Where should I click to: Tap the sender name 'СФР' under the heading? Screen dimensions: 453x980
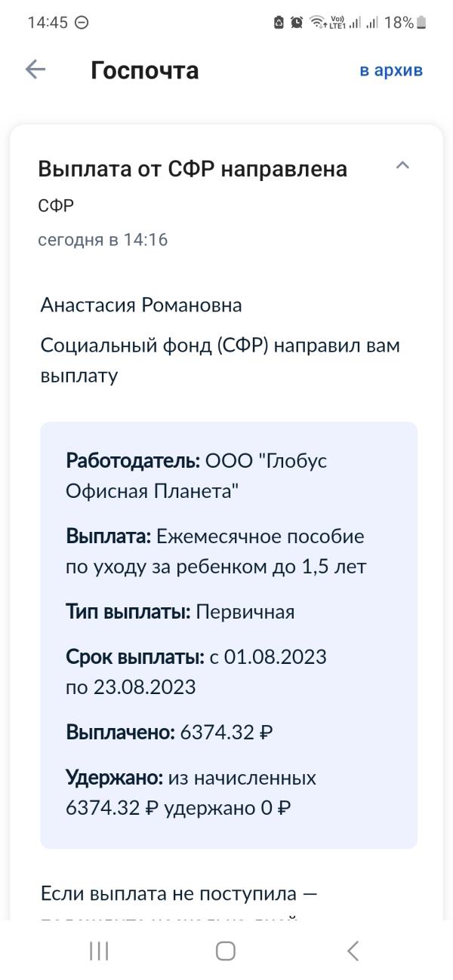tap(56, 206)
